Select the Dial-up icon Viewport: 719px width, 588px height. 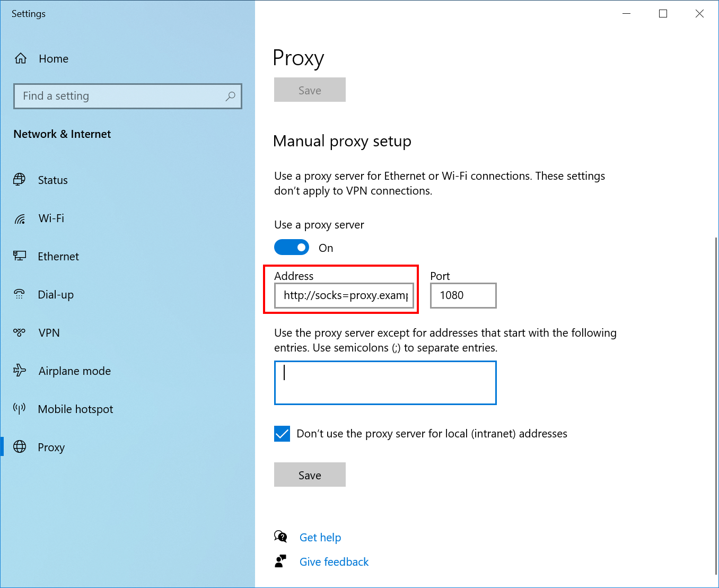coord(20,294)
